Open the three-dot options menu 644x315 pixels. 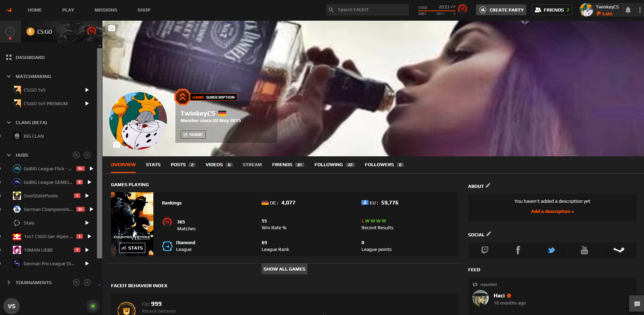640,10
